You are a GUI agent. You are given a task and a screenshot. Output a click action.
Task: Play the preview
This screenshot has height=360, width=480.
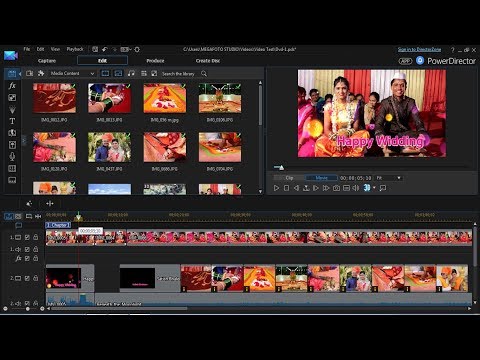[276, 188]
